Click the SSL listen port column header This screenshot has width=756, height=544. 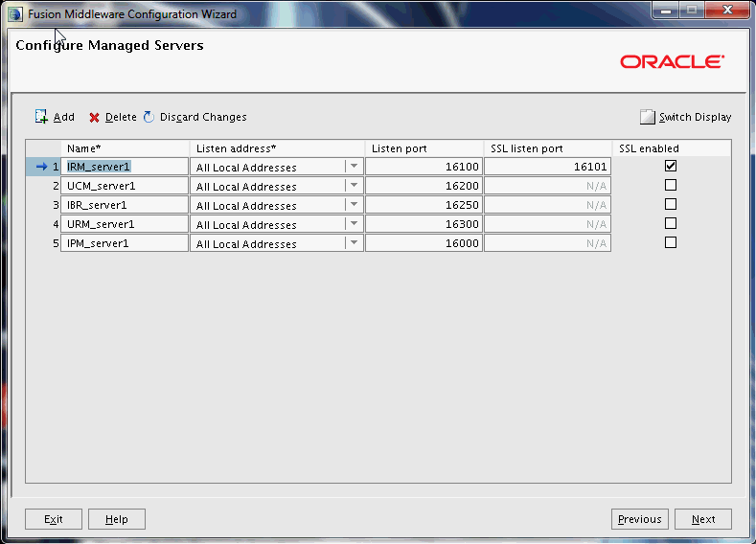[548, 148]
